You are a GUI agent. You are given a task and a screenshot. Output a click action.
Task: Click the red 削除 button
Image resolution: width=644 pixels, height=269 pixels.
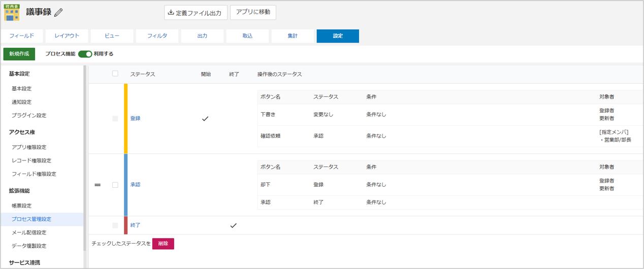click(x=163, y=244)
